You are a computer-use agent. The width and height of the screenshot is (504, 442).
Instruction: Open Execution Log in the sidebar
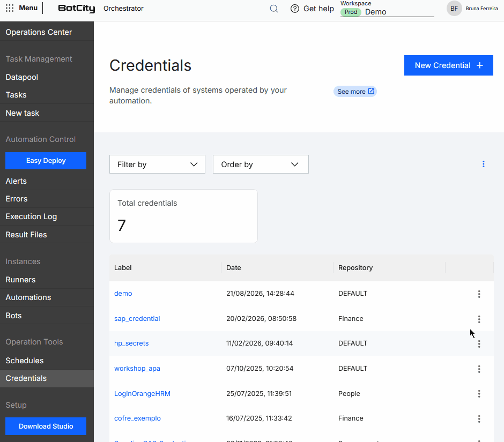coord(47,216)
